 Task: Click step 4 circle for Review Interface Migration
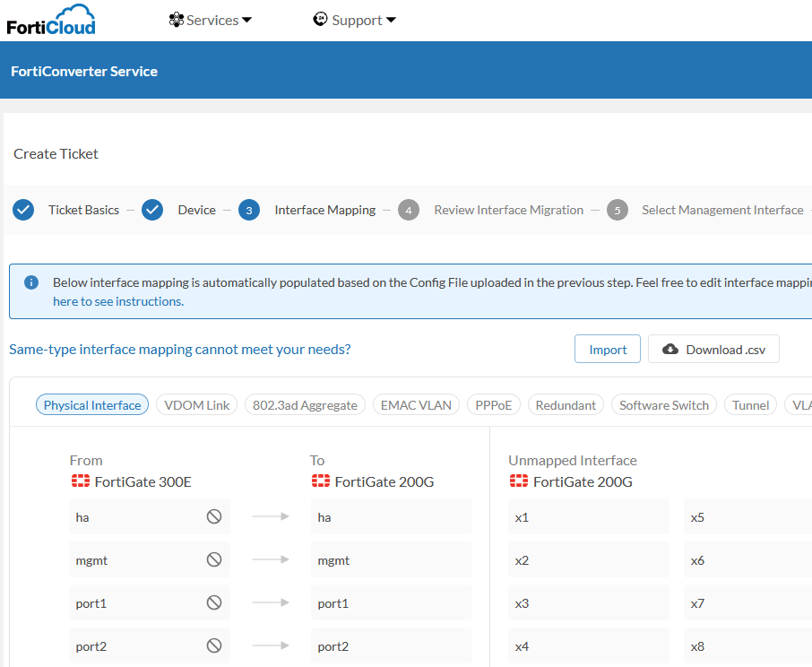point(409,210)
